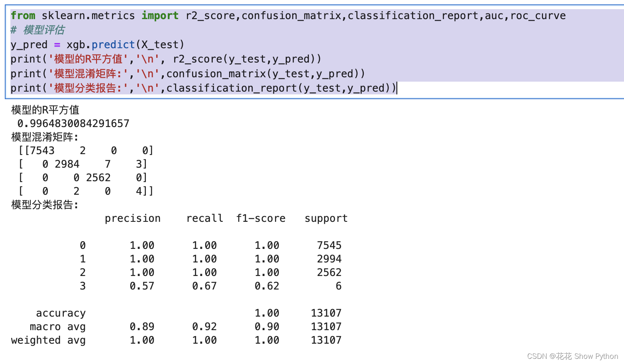This screenshot has height=364, width=624.
Task: Click the sklearn.metrics import line in code
Action: point(288,16)
